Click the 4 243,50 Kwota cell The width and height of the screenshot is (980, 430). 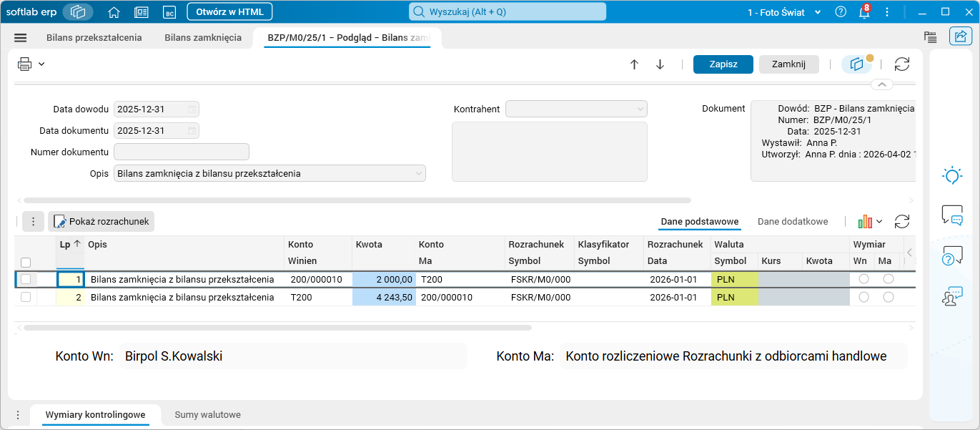384,297
